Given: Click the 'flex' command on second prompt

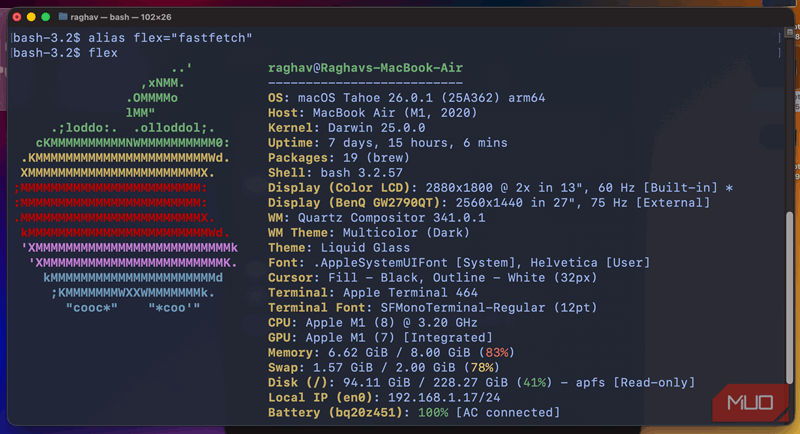Looking at the screenshot, I should pyautogui.click(x=103, y=52).
